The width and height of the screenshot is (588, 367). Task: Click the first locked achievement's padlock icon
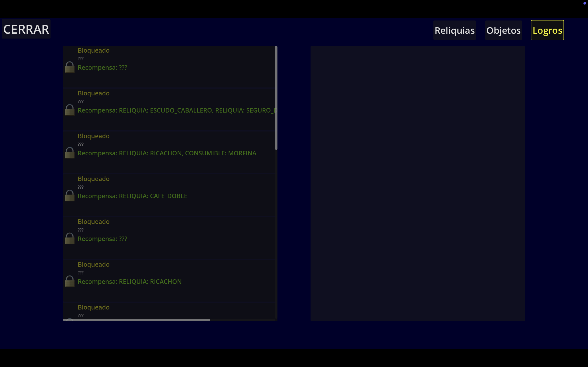coord(70,67)
